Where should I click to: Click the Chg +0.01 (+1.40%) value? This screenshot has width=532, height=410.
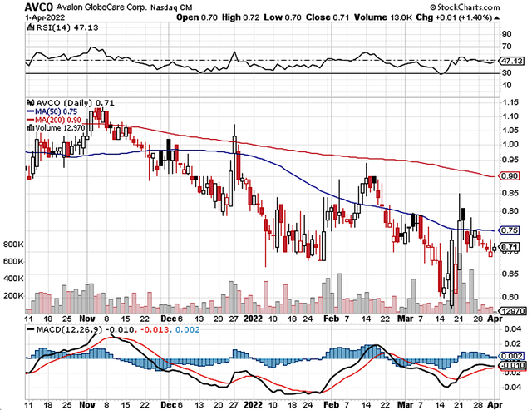coord(454,17)
